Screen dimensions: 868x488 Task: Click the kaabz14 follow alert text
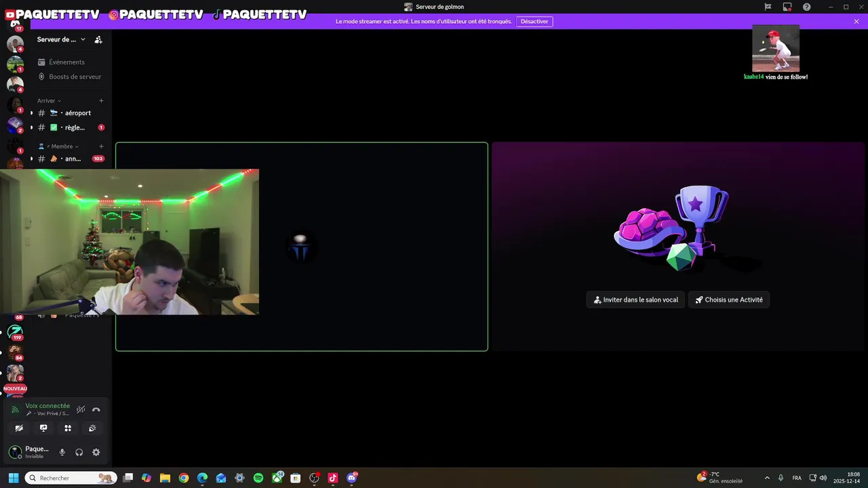(x=776, y=77)
